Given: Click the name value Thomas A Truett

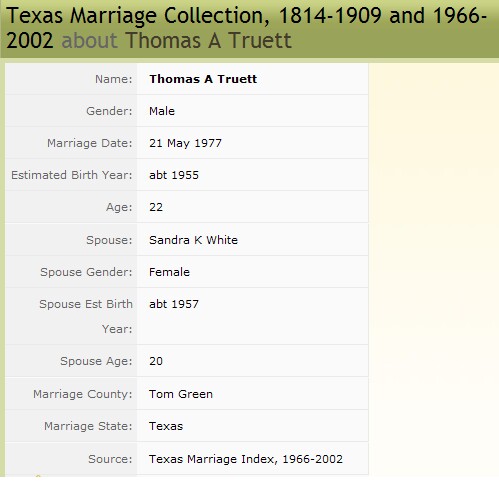Looking at the screenshot, I should [x=203, y=79].
